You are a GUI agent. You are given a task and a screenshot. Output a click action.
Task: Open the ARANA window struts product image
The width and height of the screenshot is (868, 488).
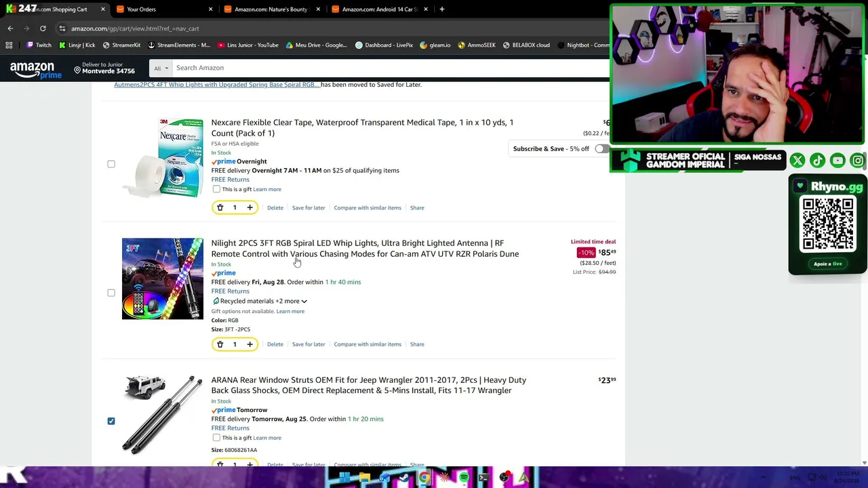click(x=162, y=414)
